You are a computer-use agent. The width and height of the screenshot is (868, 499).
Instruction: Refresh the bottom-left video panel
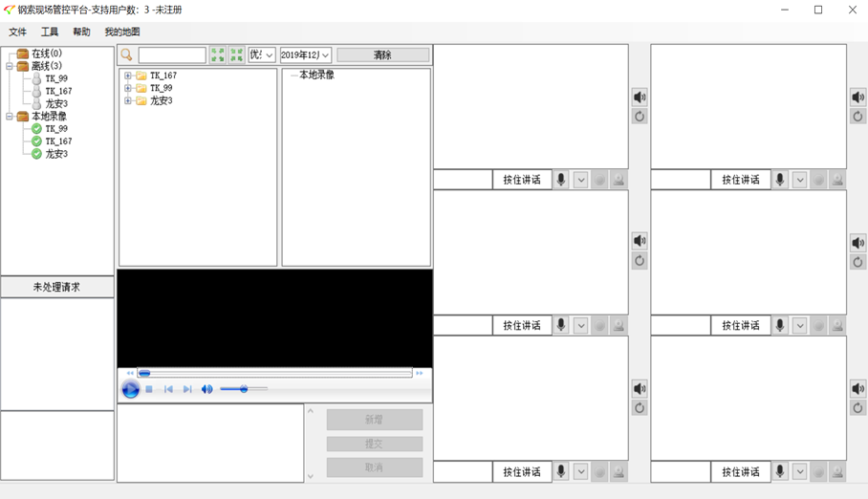point(640,408)
